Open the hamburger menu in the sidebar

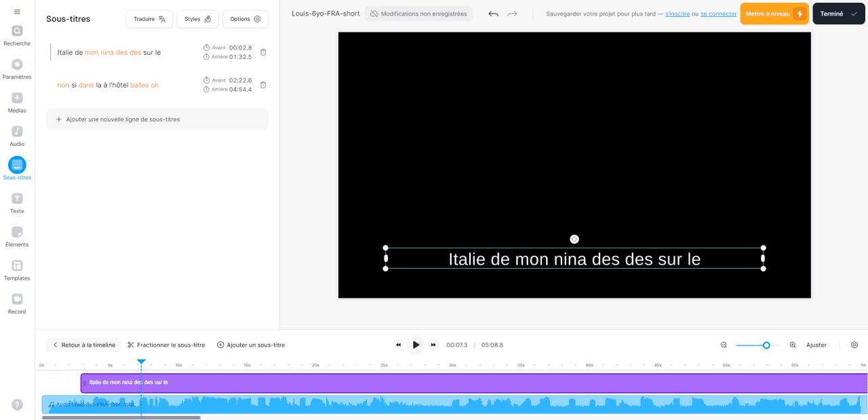[x=17, y=12]
